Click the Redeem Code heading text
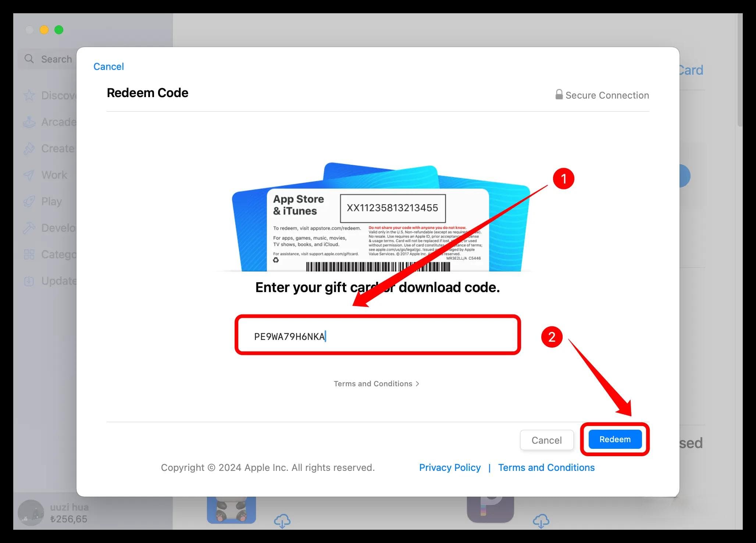Image resolution: width=756 pixels, height=543 pixels. point(147,93)
